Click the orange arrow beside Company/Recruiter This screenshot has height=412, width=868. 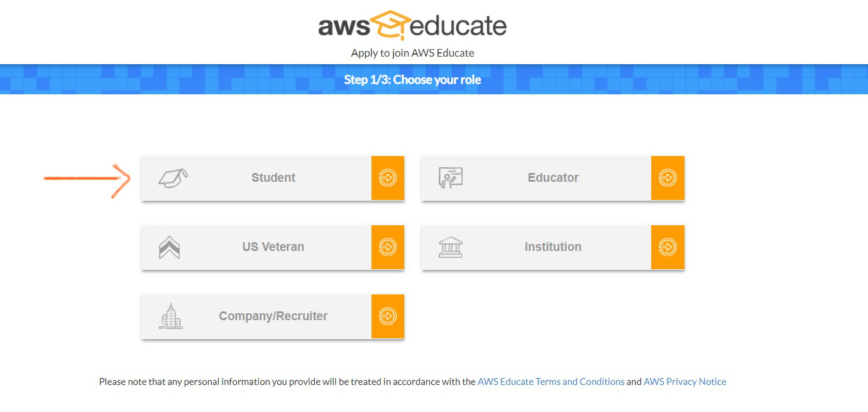(x=388, y=316)
